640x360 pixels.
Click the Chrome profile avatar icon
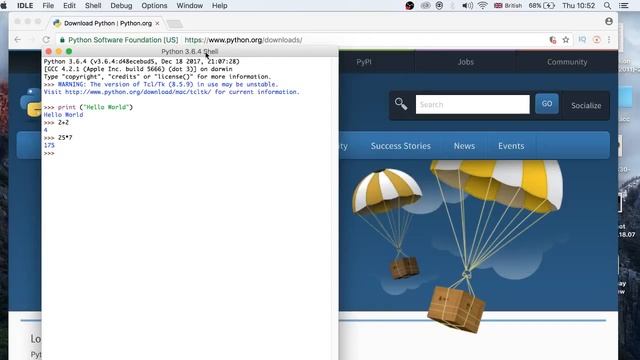click(609, 21)
